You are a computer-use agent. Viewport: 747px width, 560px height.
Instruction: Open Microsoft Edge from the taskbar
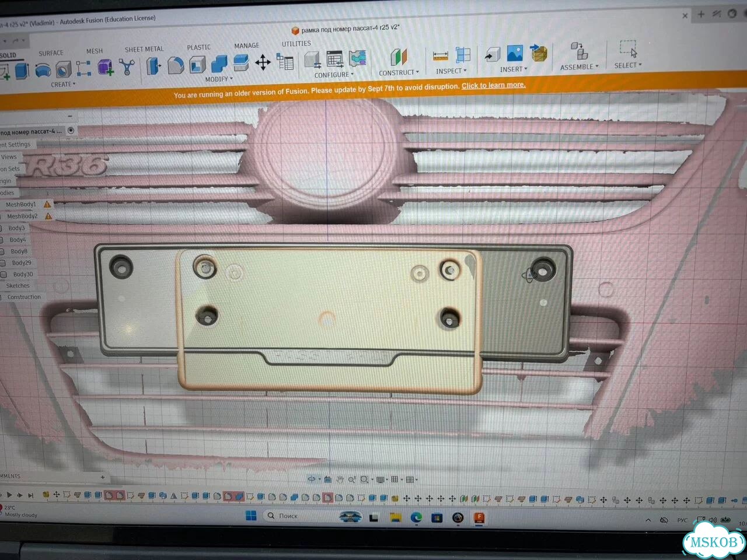point(416,517)
